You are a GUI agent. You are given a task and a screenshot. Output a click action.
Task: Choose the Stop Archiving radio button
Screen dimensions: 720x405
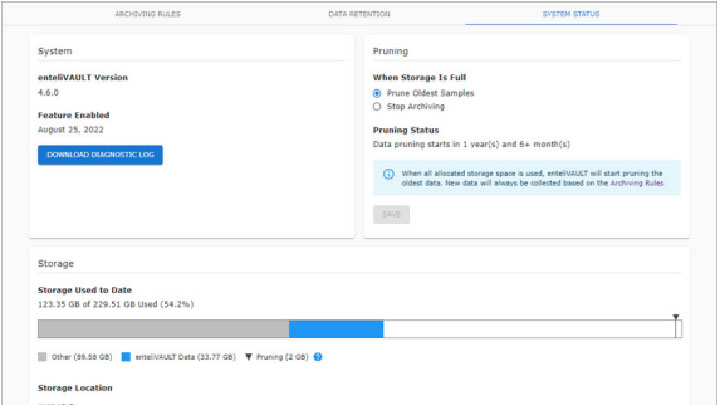click(377, 106)
